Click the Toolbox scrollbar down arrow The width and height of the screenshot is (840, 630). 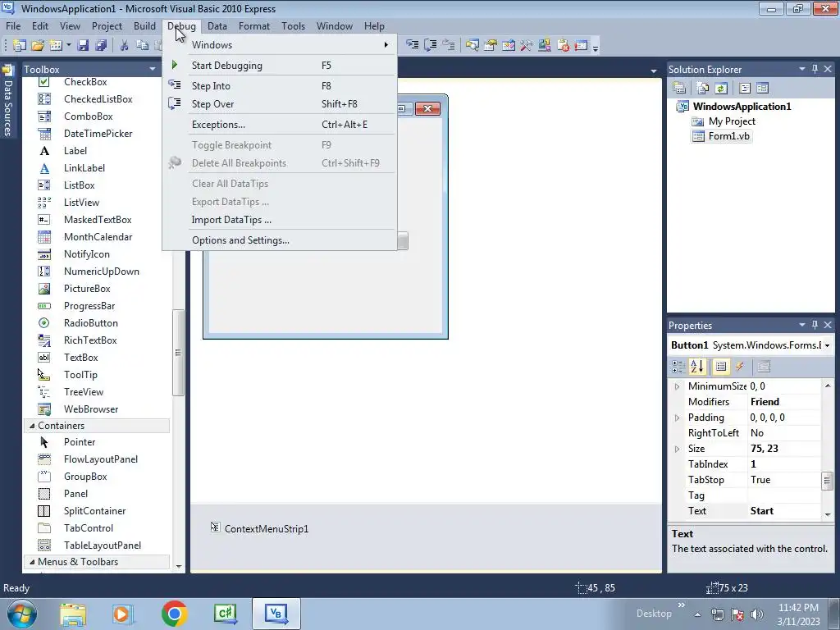click(178, 567)
